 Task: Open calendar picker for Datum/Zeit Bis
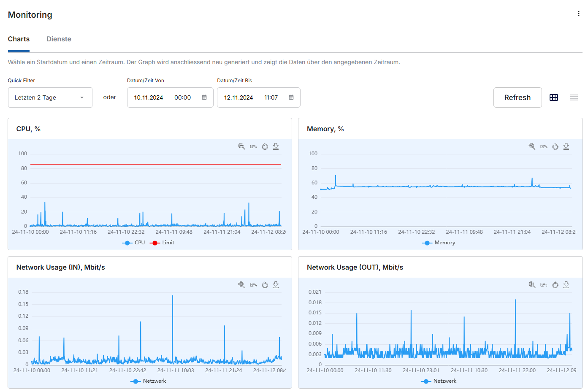tap(291, 97)
